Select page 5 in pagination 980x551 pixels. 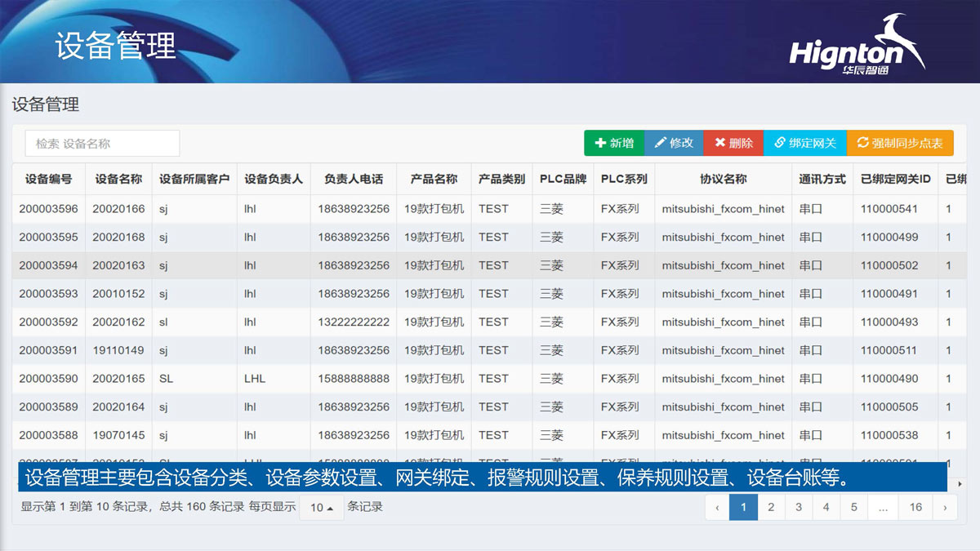pyautogui.click(x=853, y=507)
